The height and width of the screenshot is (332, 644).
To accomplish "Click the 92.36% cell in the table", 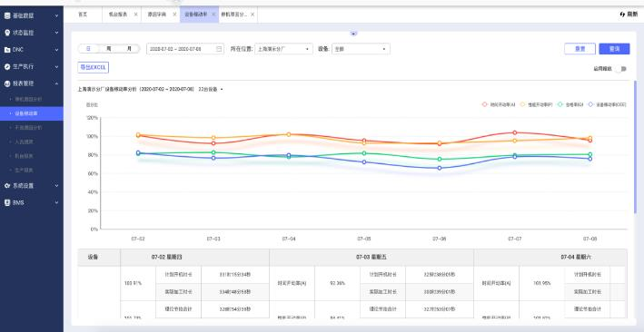I will [x=337, y=283].
